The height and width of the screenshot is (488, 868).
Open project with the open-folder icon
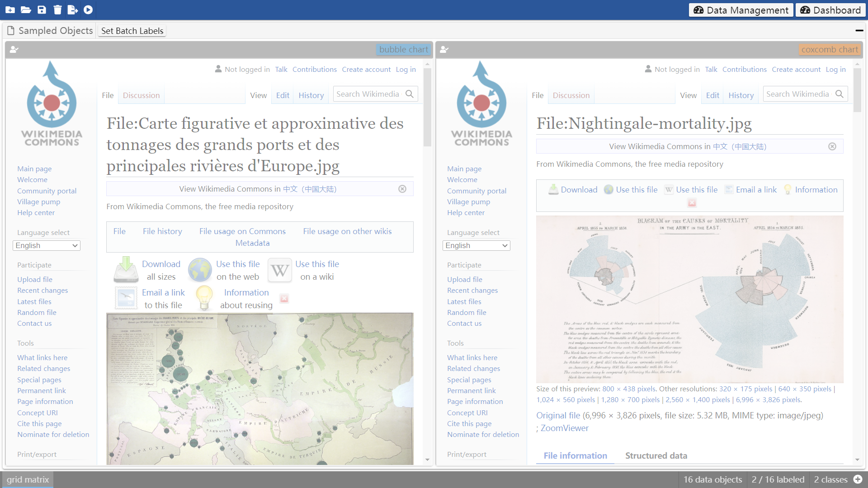(26, 9)
